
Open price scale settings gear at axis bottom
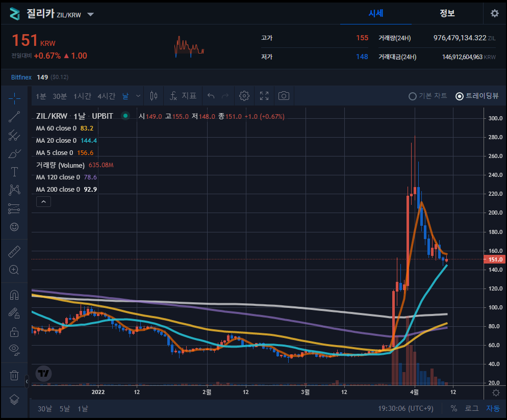(495, 393)
